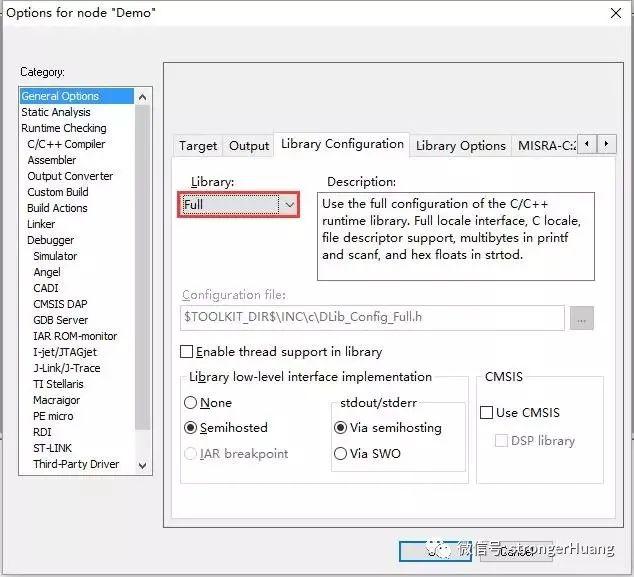Select Custom Build category
The image size is (634, 577).
point(77,192)
